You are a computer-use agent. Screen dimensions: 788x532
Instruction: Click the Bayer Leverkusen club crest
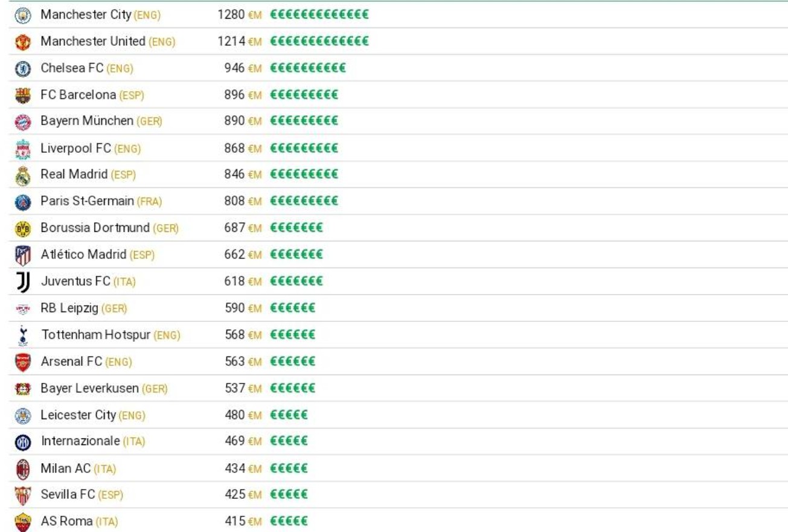point(22,389)
